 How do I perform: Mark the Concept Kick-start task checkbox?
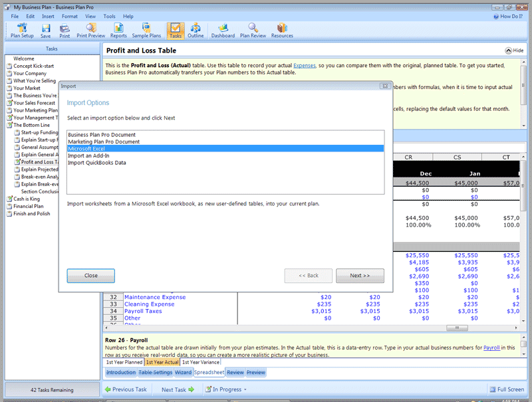(x=9, y=66)
